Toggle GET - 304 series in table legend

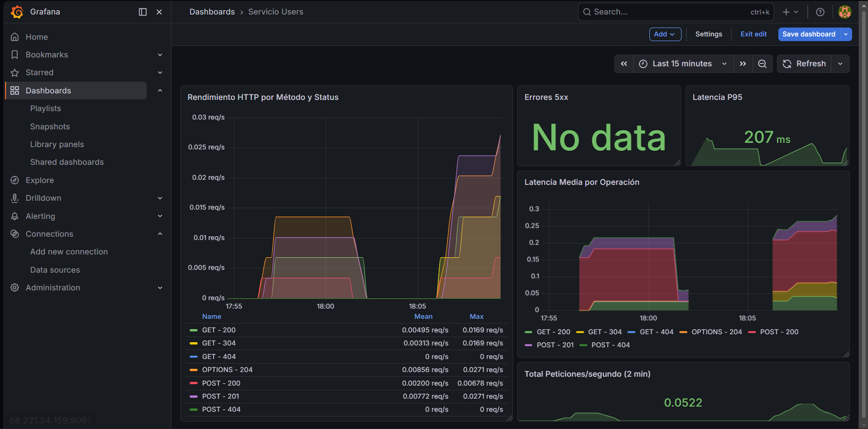(219, 343)
